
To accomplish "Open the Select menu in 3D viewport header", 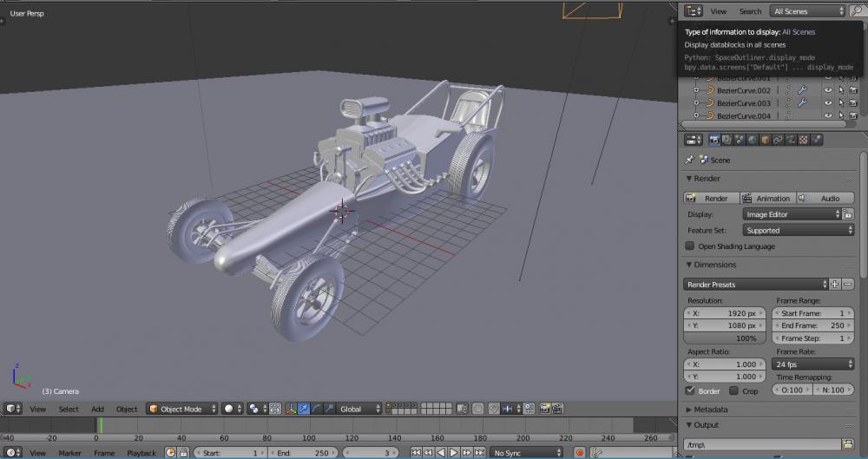I will point(69,409).
